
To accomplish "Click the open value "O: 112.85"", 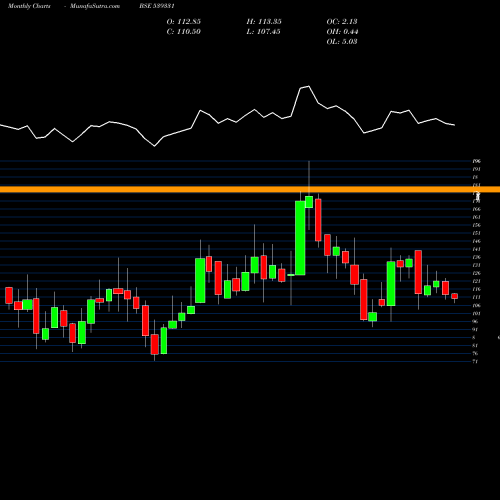I will (x=184, y=22).
